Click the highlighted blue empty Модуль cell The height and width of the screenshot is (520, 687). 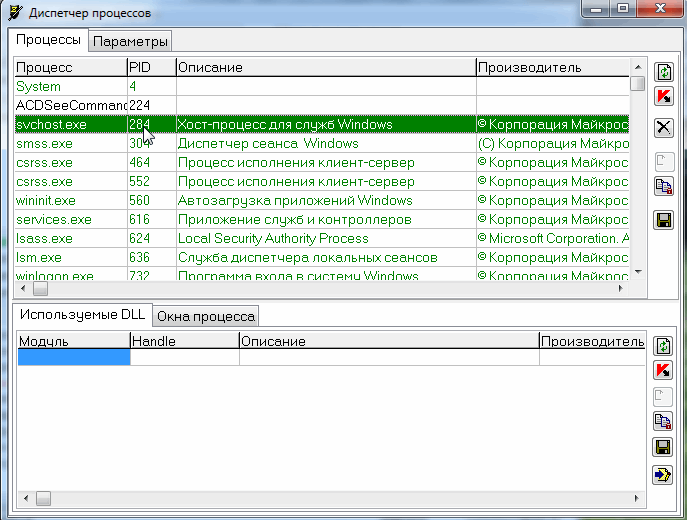click(x=74, y=357)
